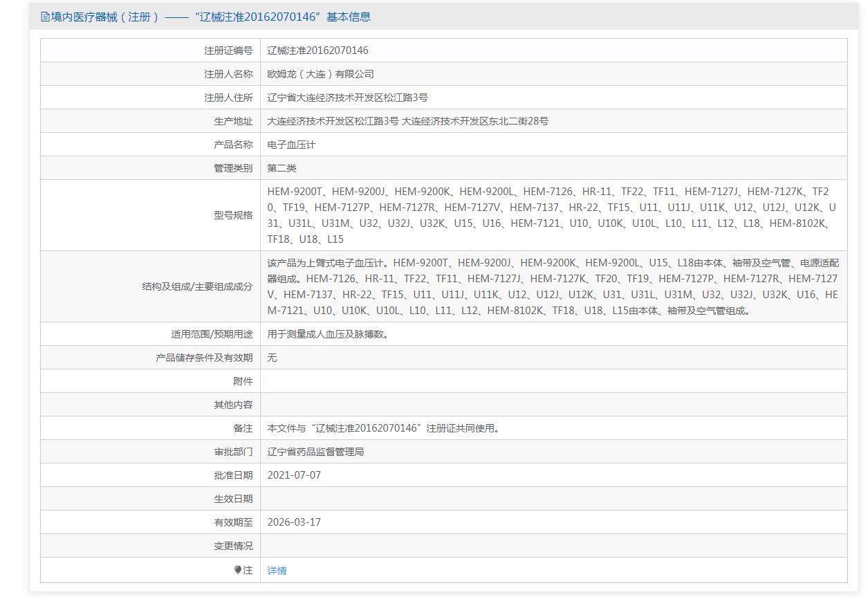Click the 无 value for storage conditions
Viewport: 868px width, 597px height.
coord(273,358)
